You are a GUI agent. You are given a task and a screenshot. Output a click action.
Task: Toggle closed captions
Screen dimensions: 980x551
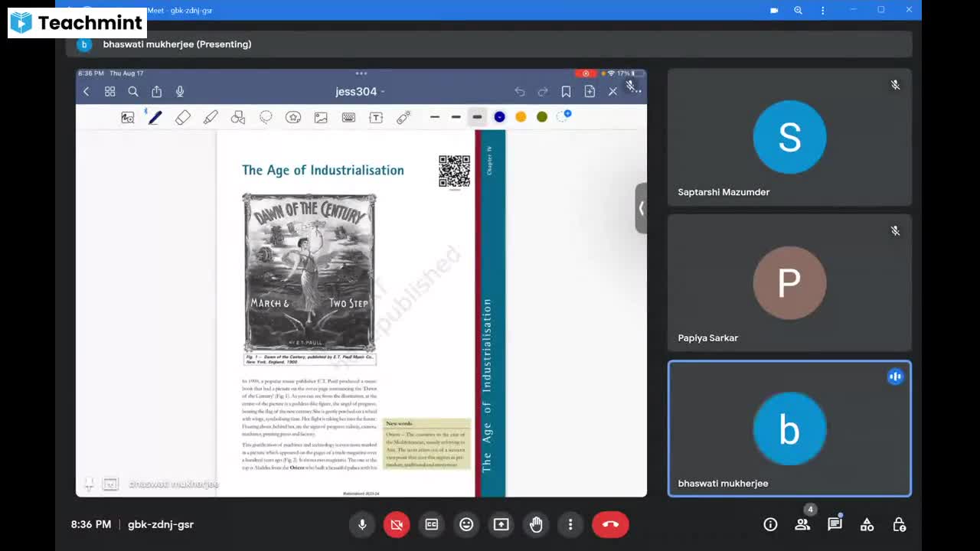pyautogui.click(x=432, y=524)
